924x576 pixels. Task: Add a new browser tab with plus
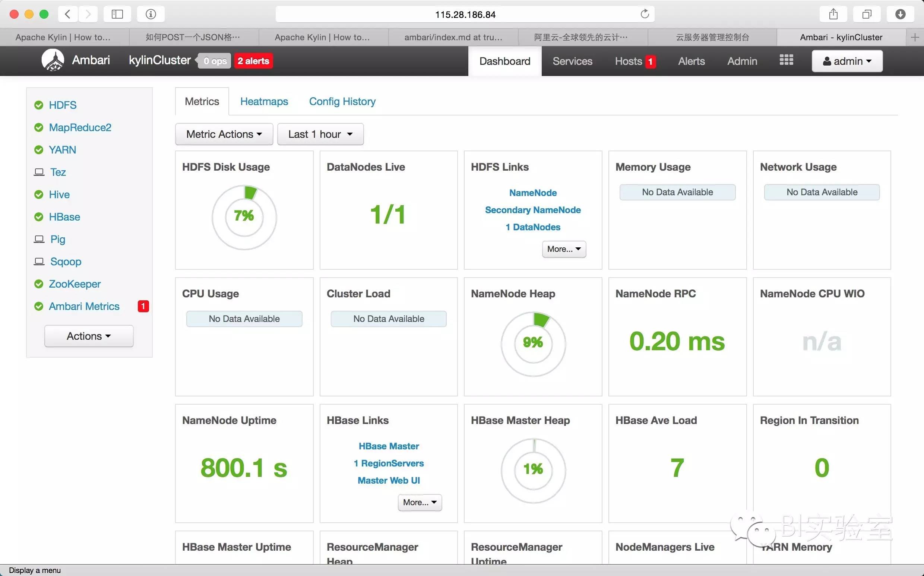coord(915,37)
